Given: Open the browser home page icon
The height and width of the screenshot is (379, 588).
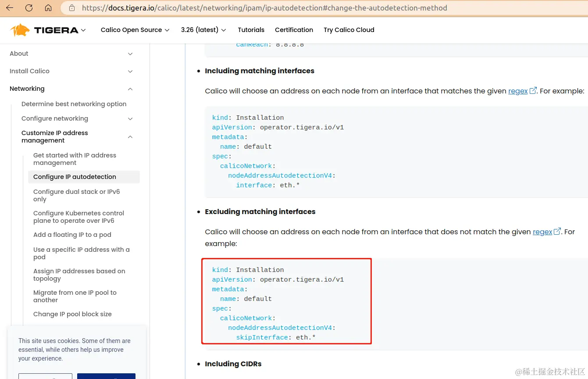Looking at the screenshot, I should [48, 8].
